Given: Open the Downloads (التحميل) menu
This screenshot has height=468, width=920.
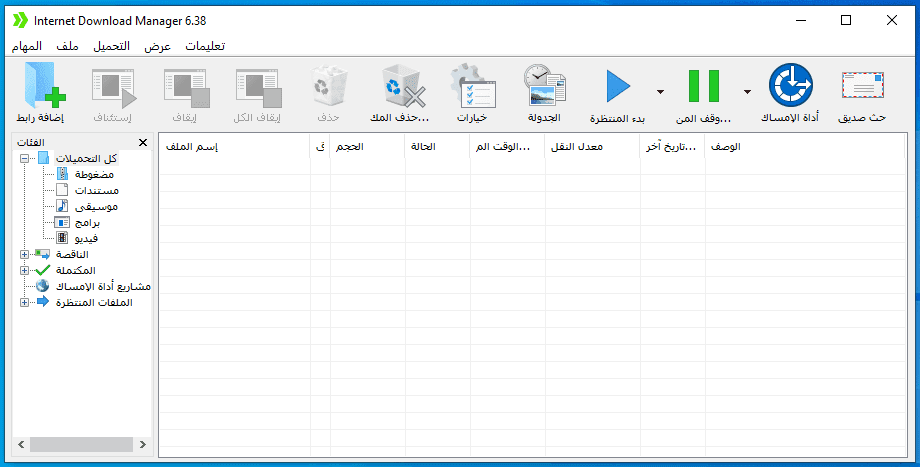Looking at the screenshot, I should point(111,46).
